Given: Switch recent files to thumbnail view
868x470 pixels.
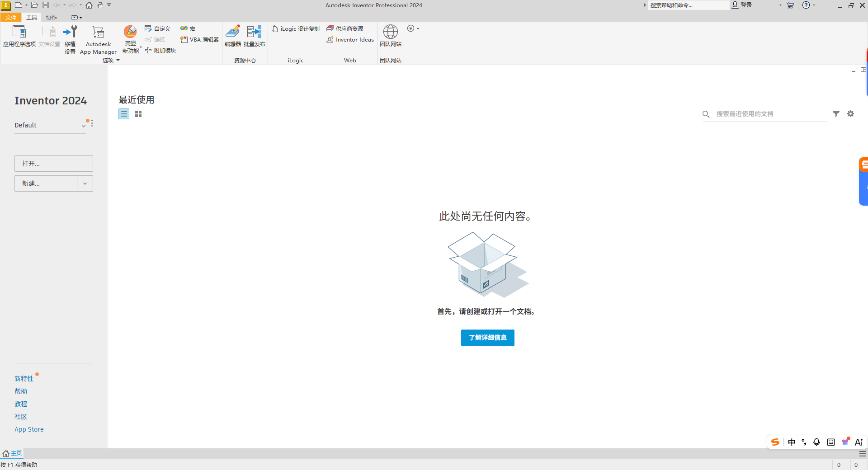Looking at the screenshot, I should tap(138, 114).
